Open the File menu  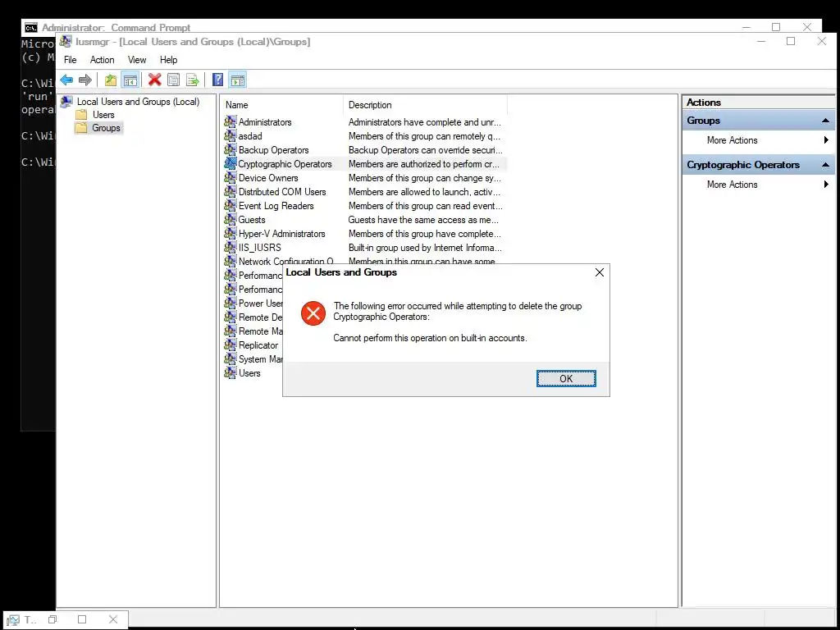pyautogui.click(x=71, y=60)
